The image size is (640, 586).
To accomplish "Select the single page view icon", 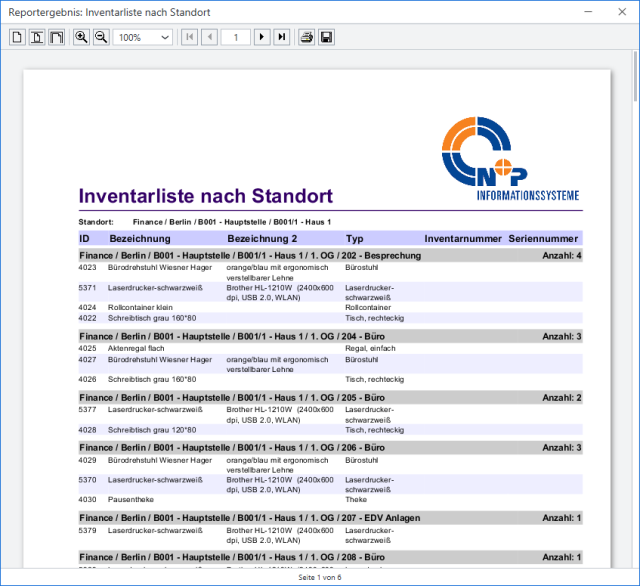I will click(x=17, y=38).
